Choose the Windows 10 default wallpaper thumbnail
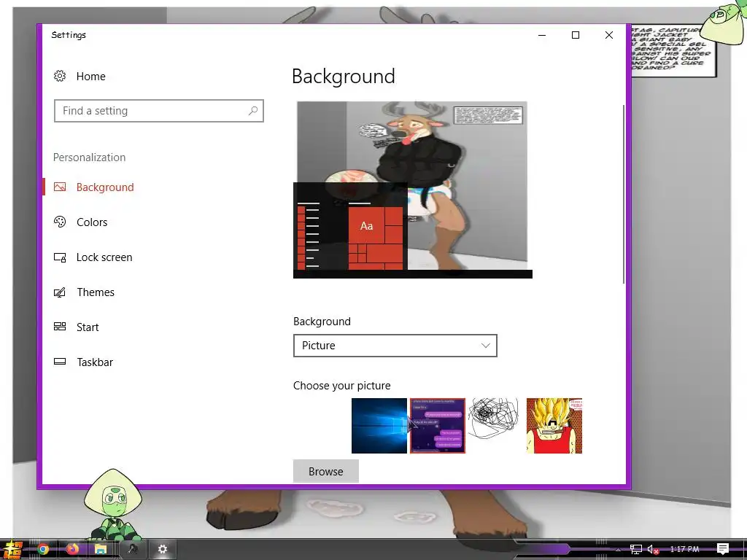Screen dimensions: 747x560 [379, 426]
